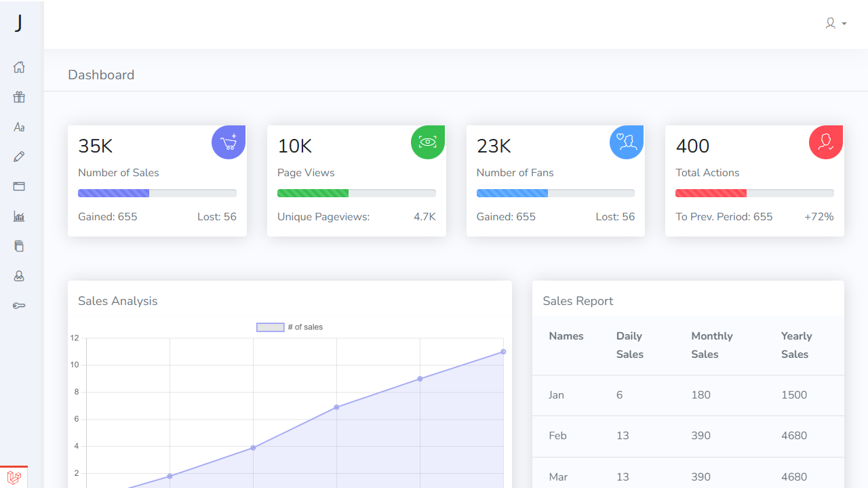Select the Feb row in Sales Report
The height and width of the screenshot is (488, 868).
pyautogui.click(x=688, y=436)
